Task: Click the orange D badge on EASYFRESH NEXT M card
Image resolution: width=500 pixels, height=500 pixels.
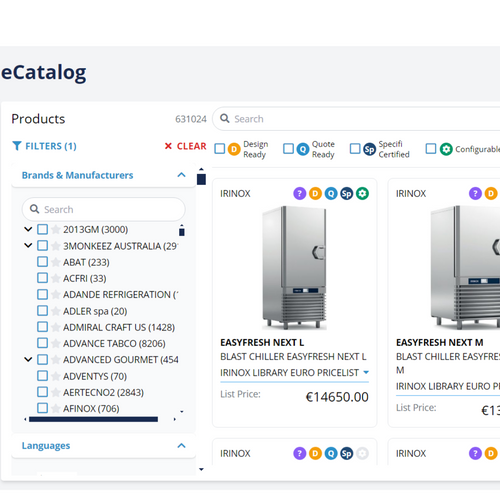Action: [x=491, y=193]
